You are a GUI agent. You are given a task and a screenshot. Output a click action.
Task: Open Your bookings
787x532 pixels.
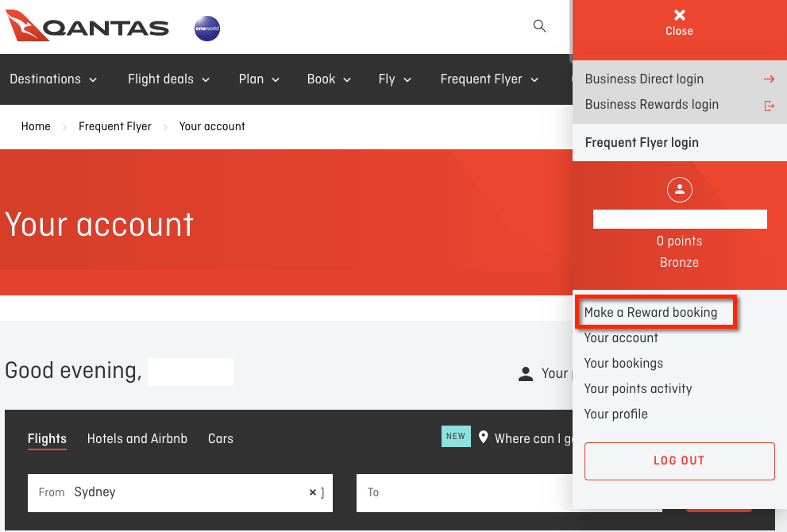pyautogui.click(x=623, y=364)
